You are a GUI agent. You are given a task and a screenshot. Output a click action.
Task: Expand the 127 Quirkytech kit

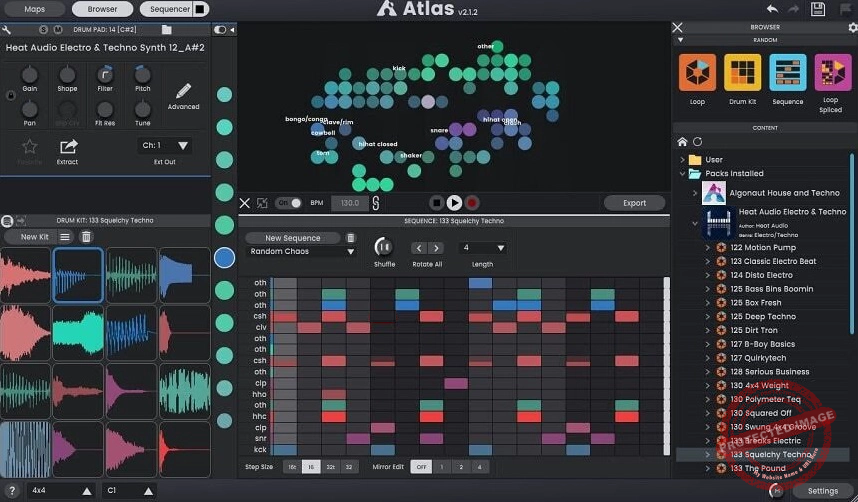(x=707, y=358)
